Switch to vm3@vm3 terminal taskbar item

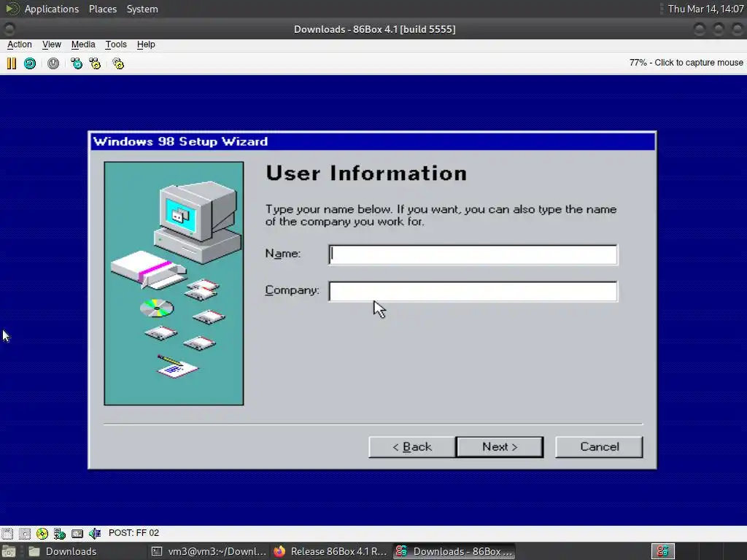(209, 551)
